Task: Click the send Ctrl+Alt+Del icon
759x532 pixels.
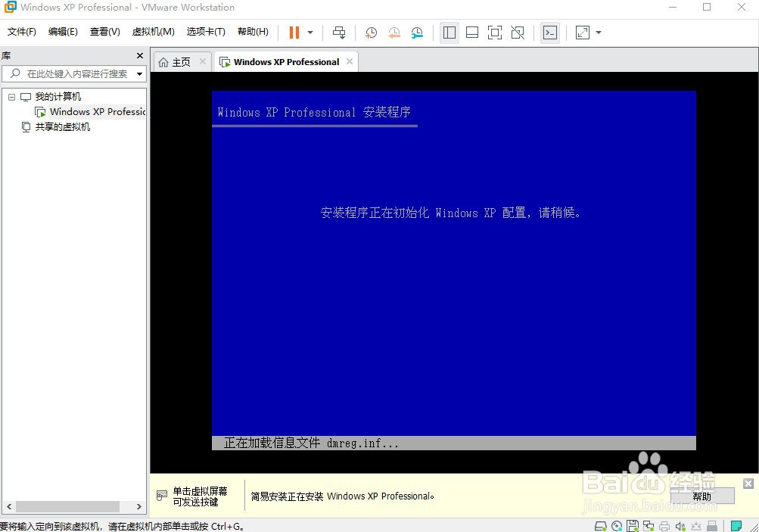Action: tap(339, 33)
